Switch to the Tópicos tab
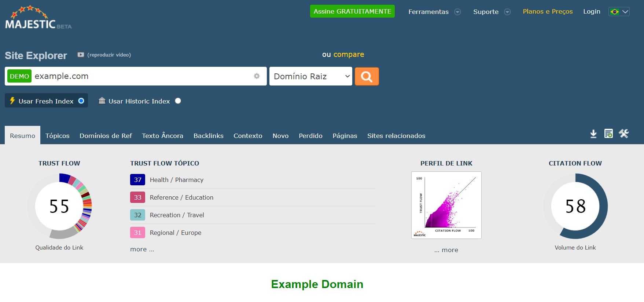The width and height of the screenshot is (644, 302). coord(57,135)
